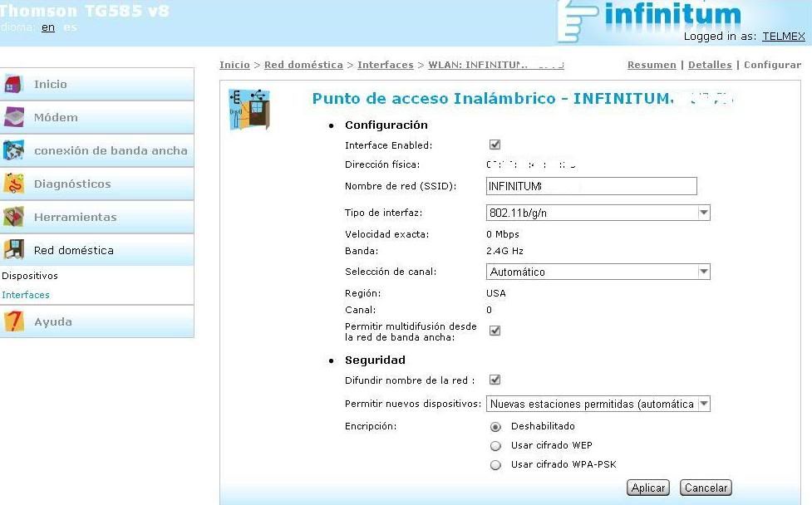Open the Detalles view link
This screenshot has width=812, height=505.
coord(710,65)
